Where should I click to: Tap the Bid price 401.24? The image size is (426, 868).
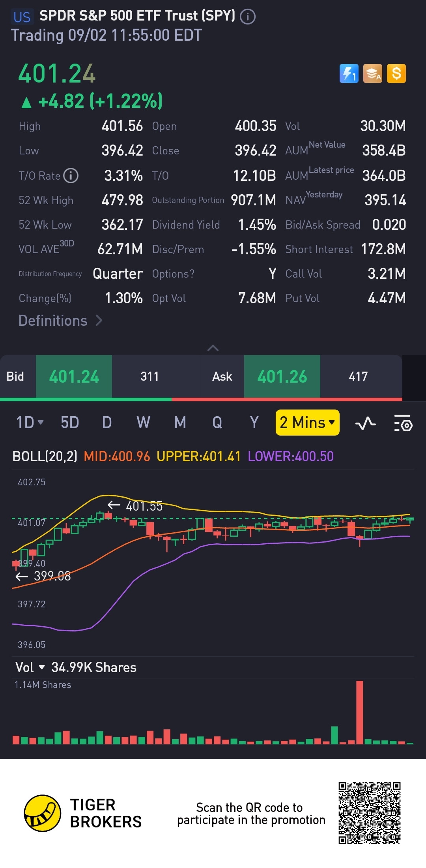(x=74, y=376)
